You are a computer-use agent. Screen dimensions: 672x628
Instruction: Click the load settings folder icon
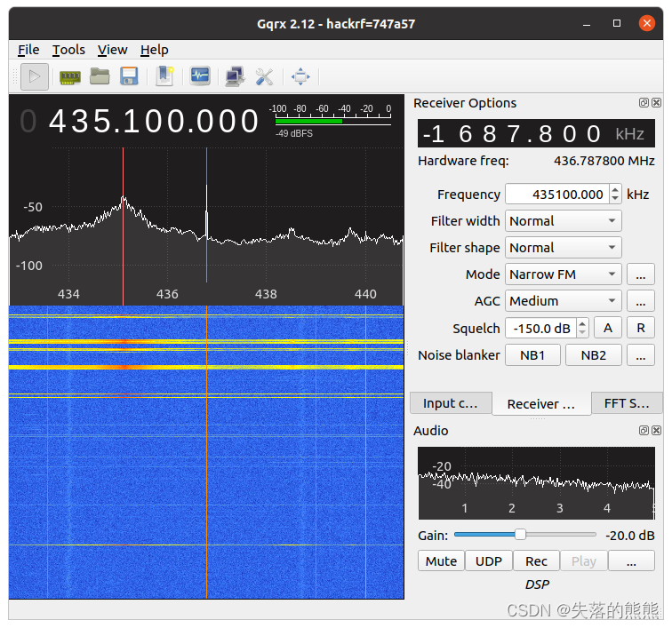[x=100, y=76]
